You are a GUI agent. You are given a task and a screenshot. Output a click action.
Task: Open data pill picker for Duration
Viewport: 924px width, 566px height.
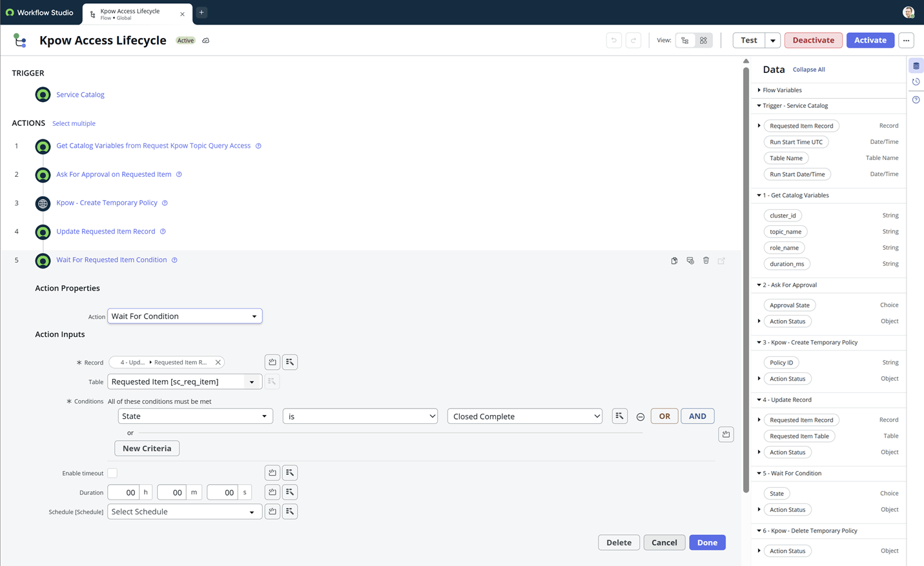click(290, 492)
